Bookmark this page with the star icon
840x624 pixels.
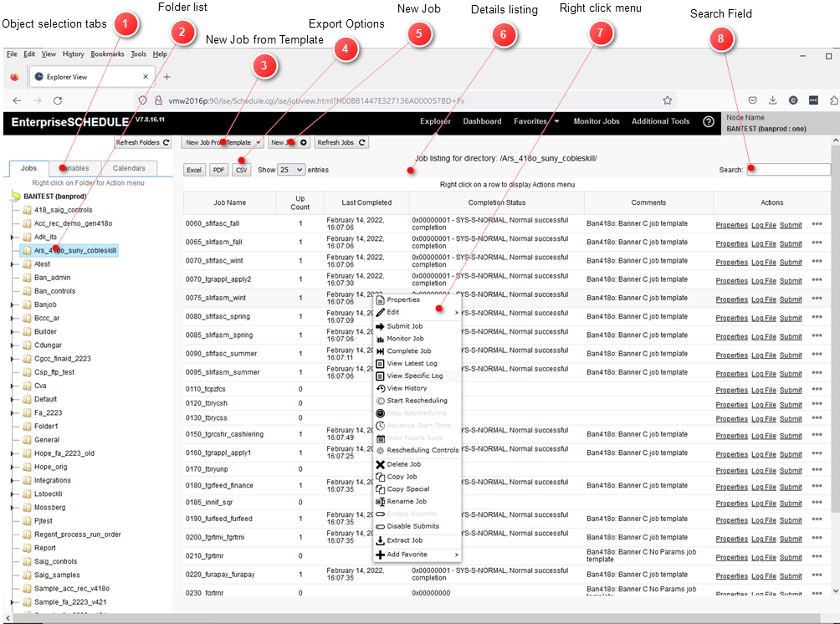click(x=667, y=100)
